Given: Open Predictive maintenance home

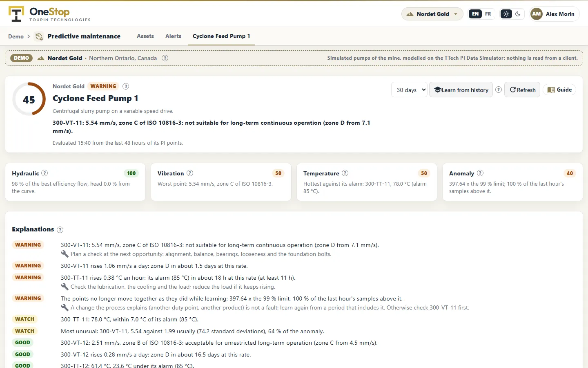Looking at the screenshot, I should pyautogui.click(x=84, y=36).
